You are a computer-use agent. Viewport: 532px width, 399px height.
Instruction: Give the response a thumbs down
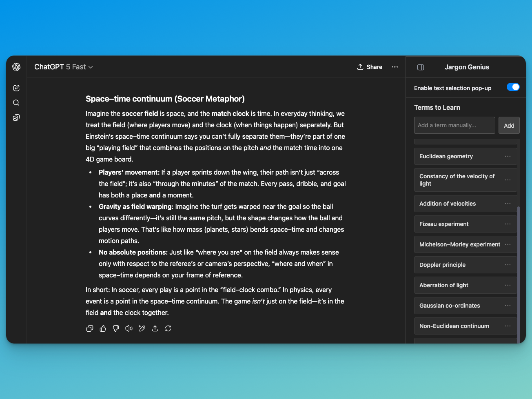(x=116, y=328)
